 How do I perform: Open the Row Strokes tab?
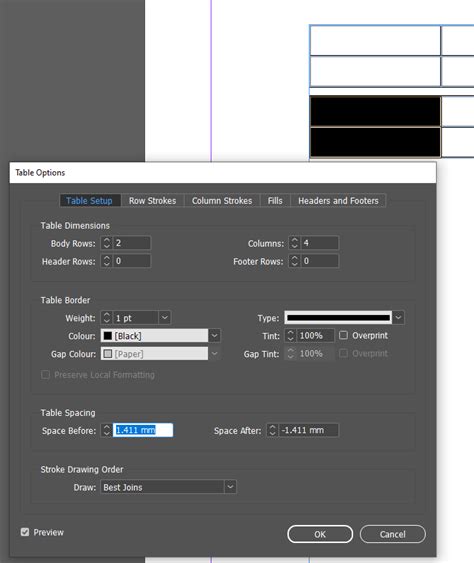click(x=152, y=200)
